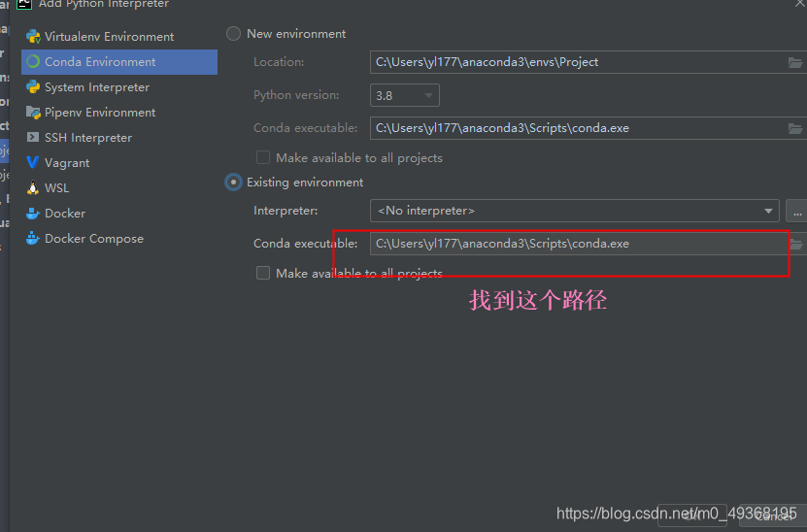The image size is (807, 532).
Task: Click the Interpreter: label
Action: pos(286,211)
